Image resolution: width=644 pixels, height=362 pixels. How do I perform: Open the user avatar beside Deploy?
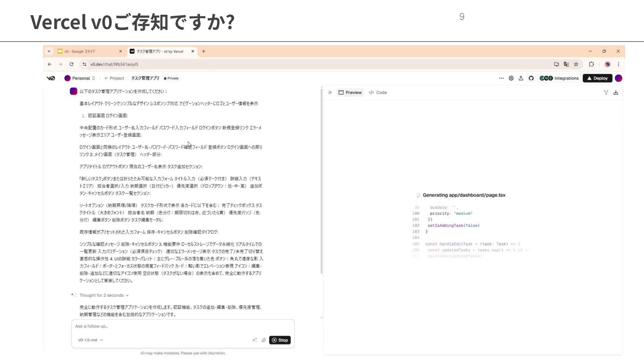(x=619, y=78)
